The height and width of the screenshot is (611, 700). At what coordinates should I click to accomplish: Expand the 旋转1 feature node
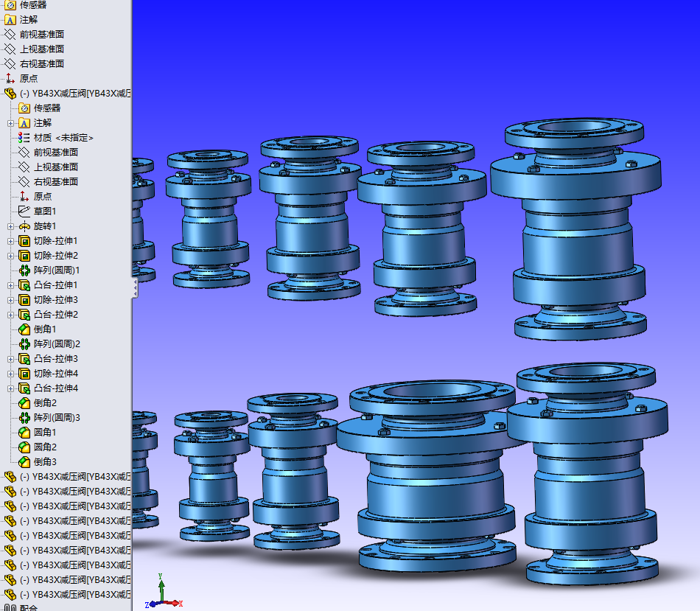(11, 226)
